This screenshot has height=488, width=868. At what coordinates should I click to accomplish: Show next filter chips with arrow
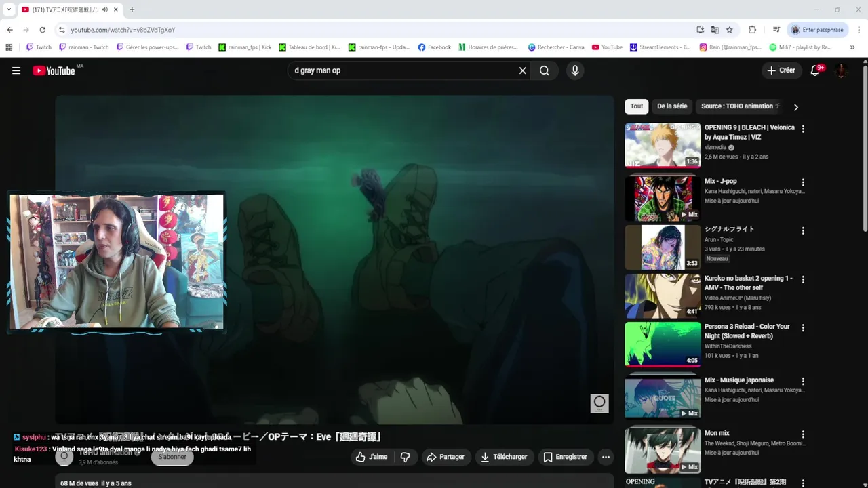tap(795, 107)
